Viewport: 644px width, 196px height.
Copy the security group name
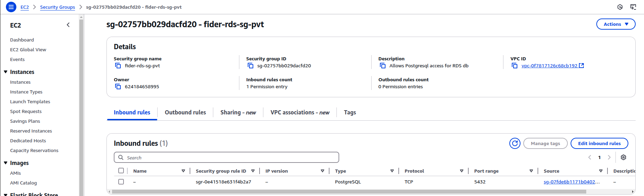point(118,66)
